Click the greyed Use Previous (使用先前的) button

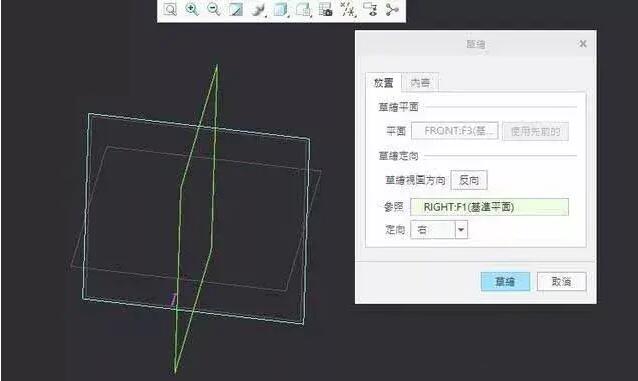(535, 131)
